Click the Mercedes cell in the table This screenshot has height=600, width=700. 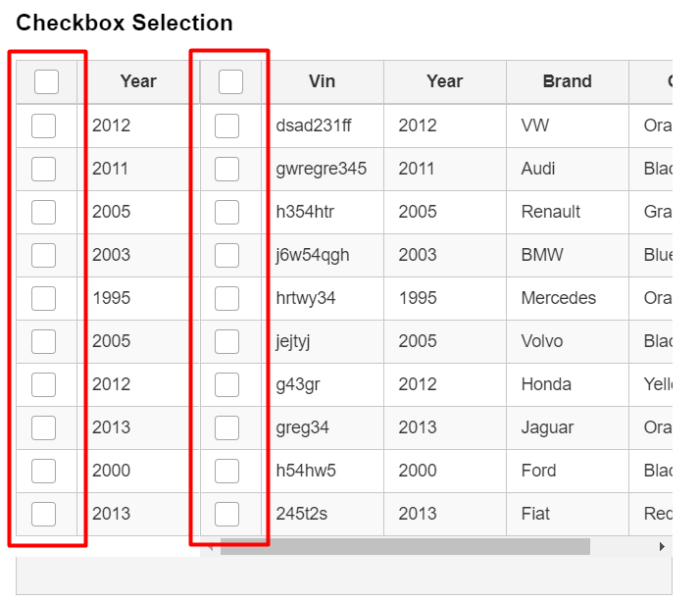click(x=558, y=298)
